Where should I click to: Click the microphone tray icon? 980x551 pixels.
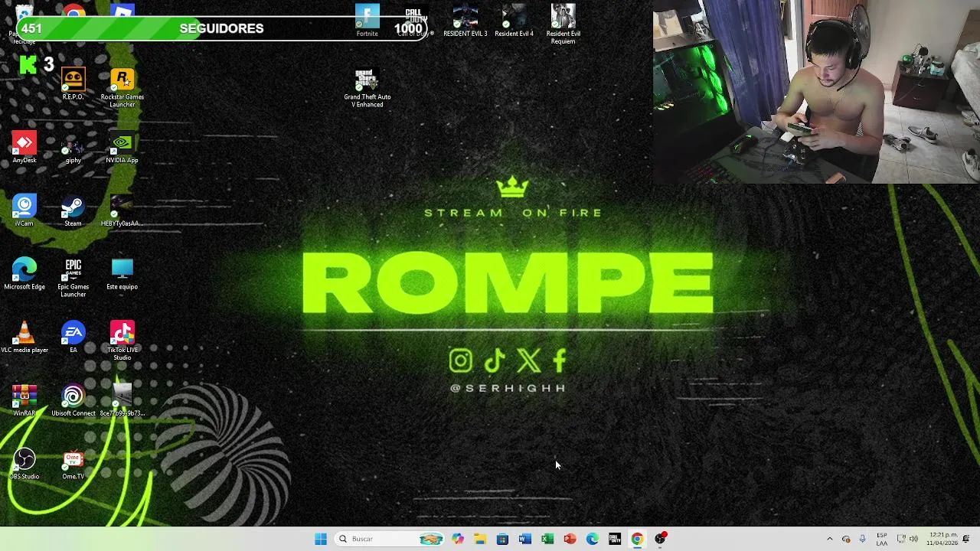[862, 539]
